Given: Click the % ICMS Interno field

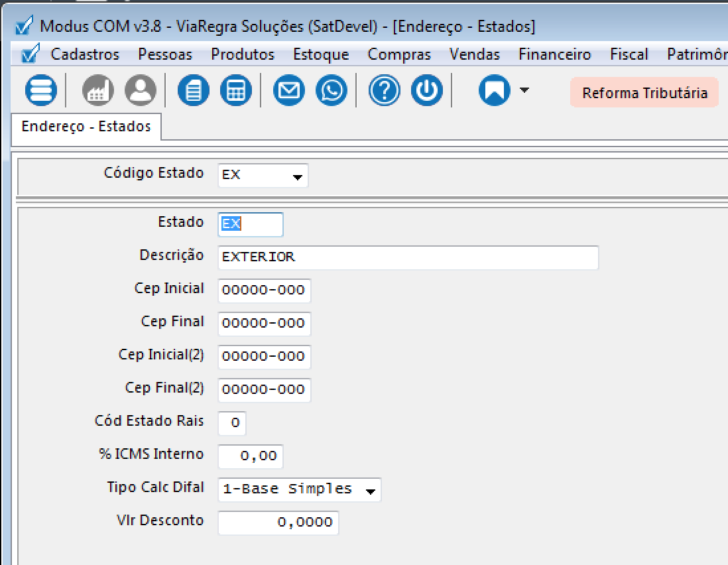Looking at the screenshot, I should pyautogui.click(x=251, y=457).
